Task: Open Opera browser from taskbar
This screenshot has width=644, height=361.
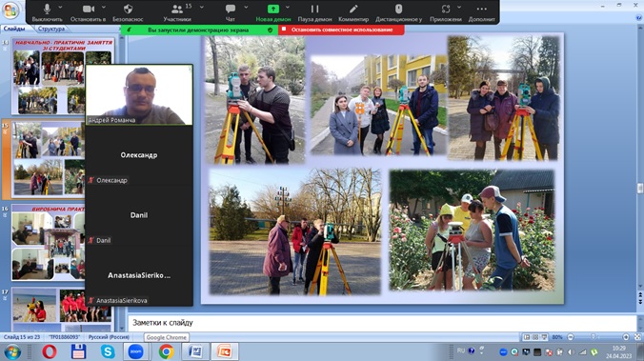Action: [x=50, y=352]
